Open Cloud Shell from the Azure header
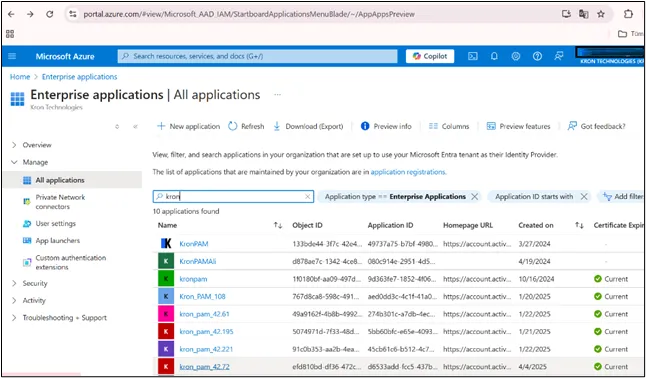646x378 pixels. tap(473, 56)
